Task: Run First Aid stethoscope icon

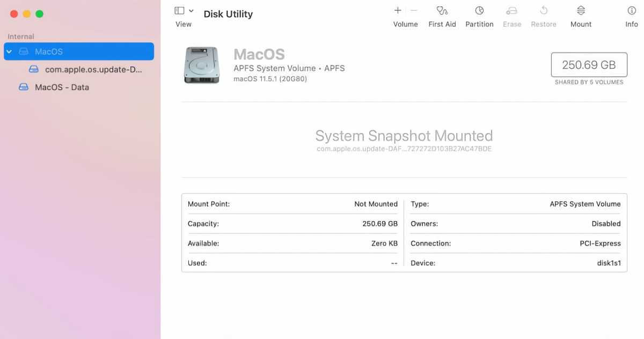Action: [x=442, y=11]
